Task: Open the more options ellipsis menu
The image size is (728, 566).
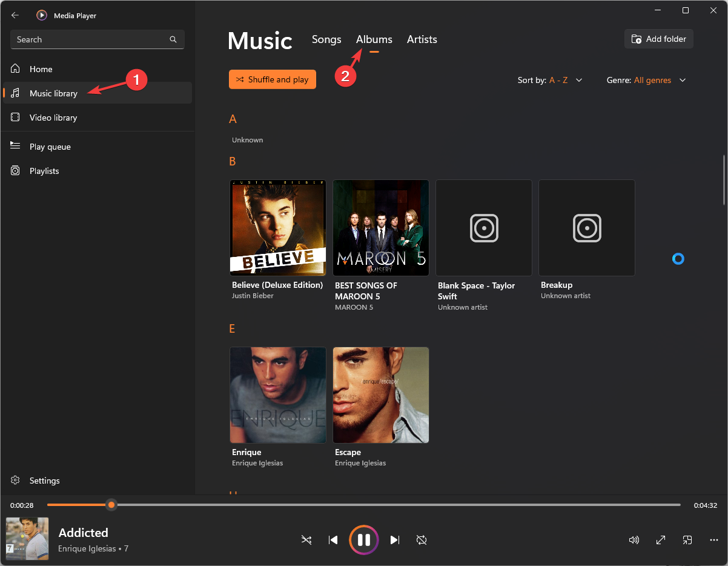Action: (x=714, y=540)
